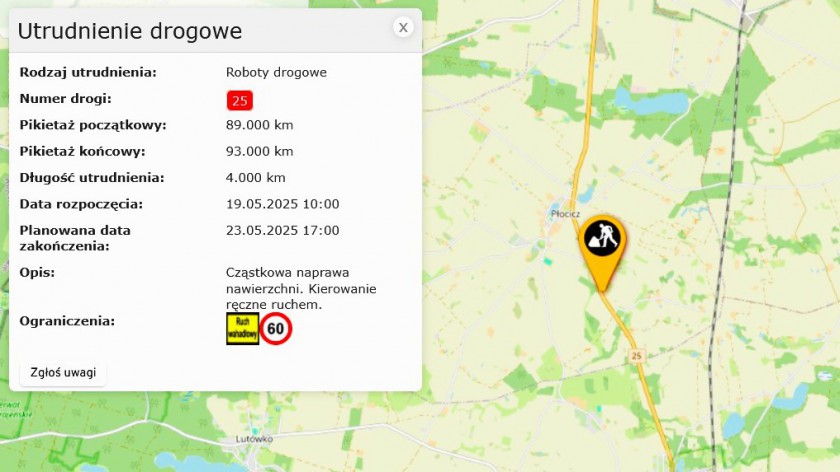
Task: Click the 93.000 km end chainage value
Action: pyautogui.click(x=259, y=151)
